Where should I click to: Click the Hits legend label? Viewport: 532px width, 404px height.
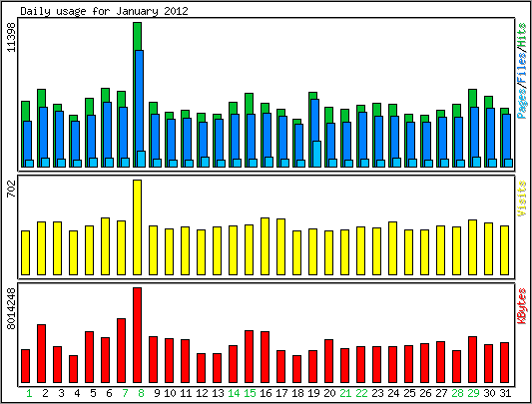(x=521, y=36)
